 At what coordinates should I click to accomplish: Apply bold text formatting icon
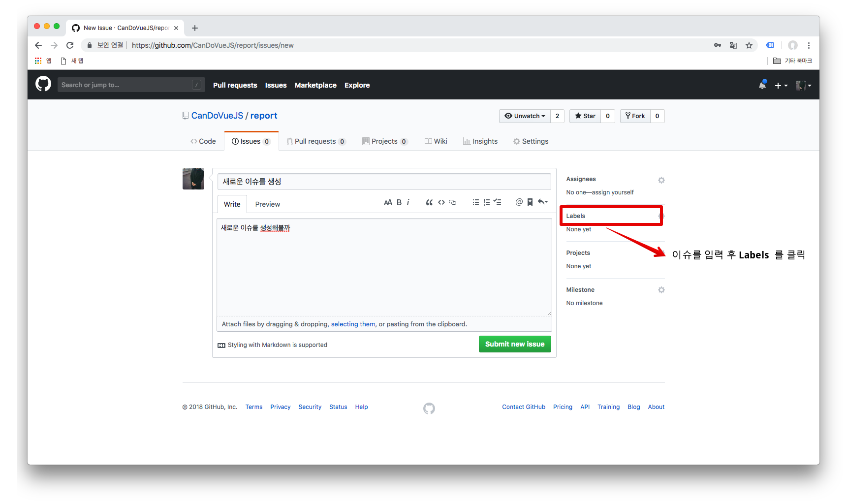[x=399, y=202]
